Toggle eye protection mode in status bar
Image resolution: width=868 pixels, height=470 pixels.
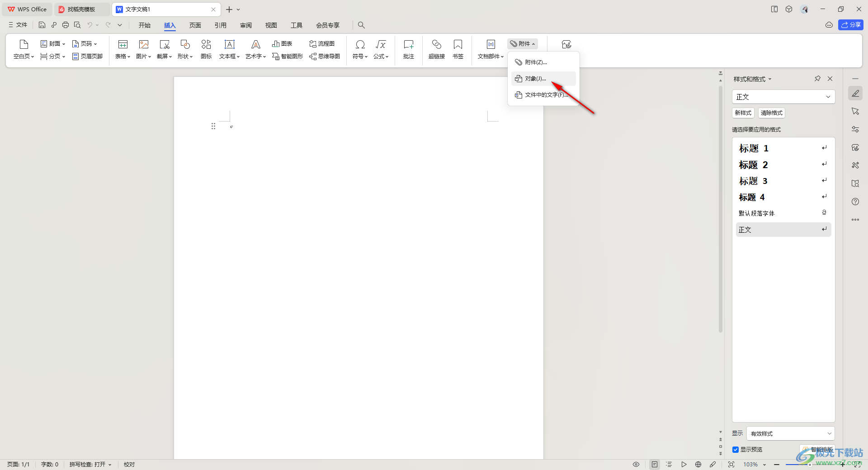click(x=636, y=464)
